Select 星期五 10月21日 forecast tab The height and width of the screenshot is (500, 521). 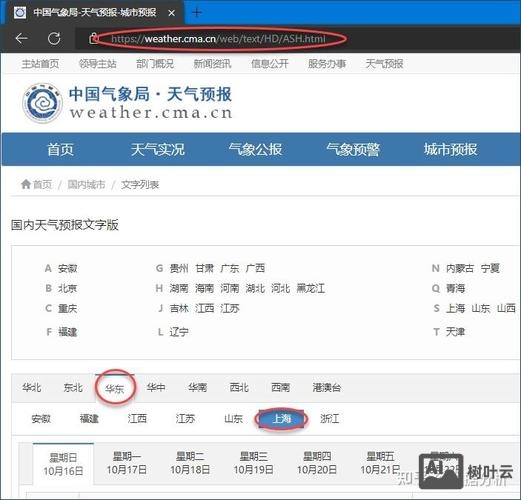click(x=380, y=463)
